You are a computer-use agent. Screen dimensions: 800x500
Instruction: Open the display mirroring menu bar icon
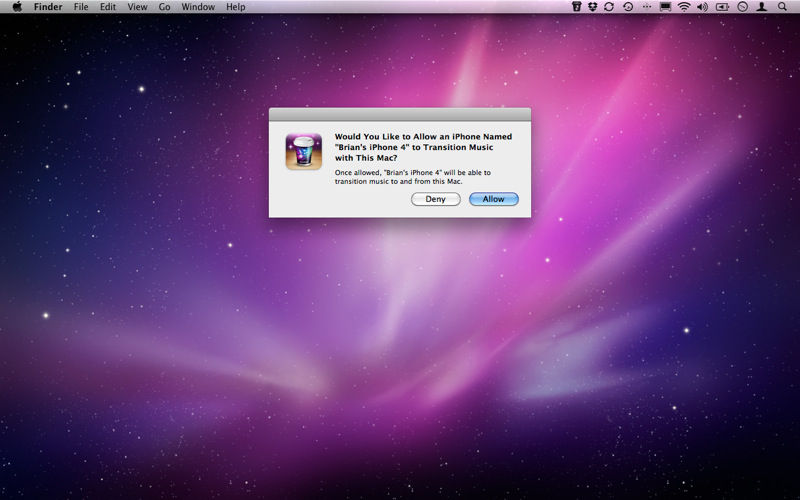[x=665, y=7]
